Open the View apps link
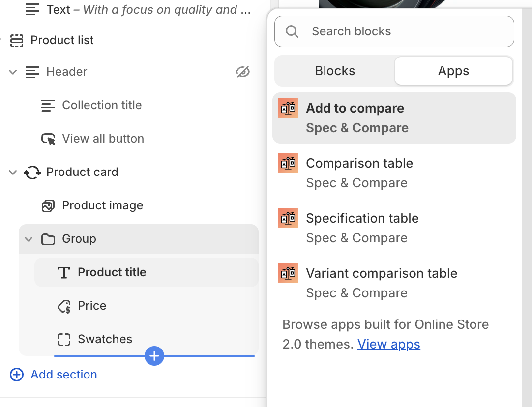Viewport: 532px width, 407px height. 389,344
